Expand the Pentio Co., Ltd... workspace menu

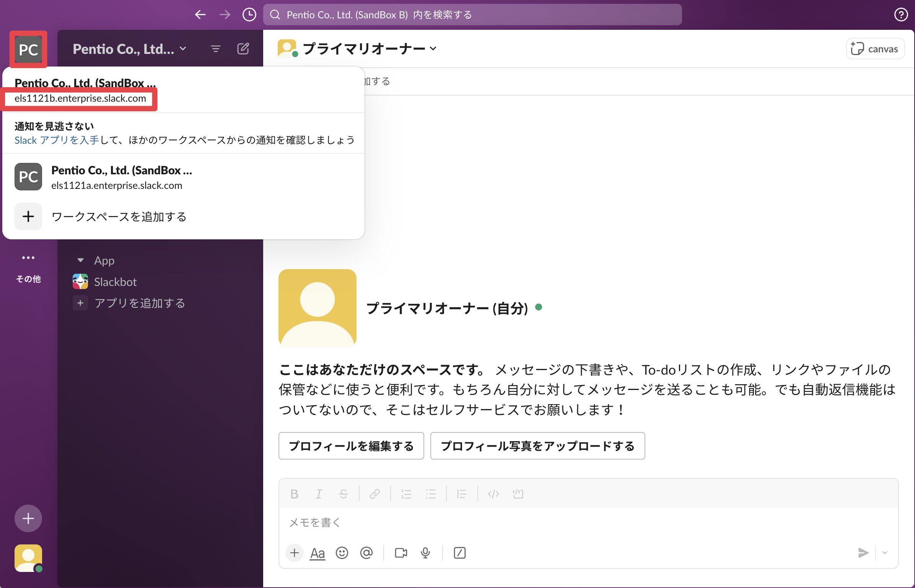(130, 49)
